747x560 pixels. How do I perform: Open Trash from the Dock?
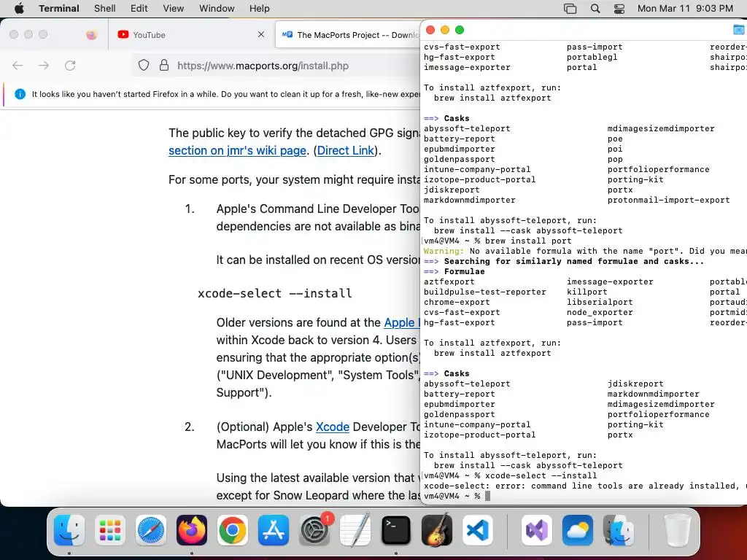tap(678, 530)
